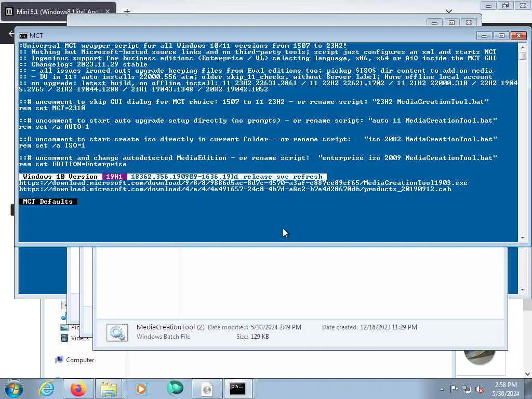The height and width of the screenshot is (399, 532).
Task: Click the Windows Batch File type label
Action: [164, 337]
